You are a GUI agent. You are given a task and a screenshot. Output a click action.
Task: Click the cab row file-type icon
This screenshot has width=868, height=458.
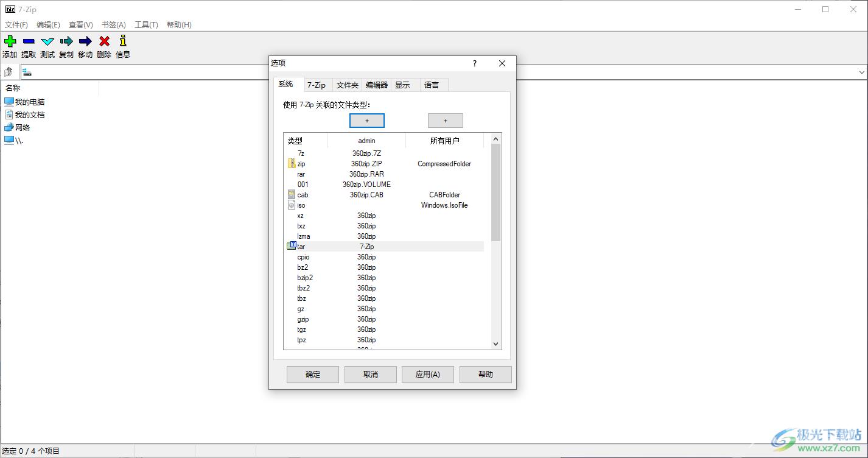(292, 194)
